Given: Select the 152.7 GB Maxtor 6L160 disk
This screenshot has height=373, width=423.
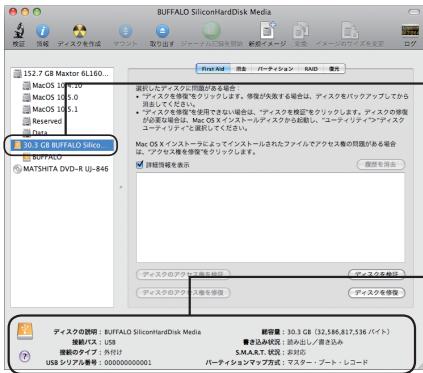Looking at the screenshot, I should pyautogui.click(x=62, y=73).
